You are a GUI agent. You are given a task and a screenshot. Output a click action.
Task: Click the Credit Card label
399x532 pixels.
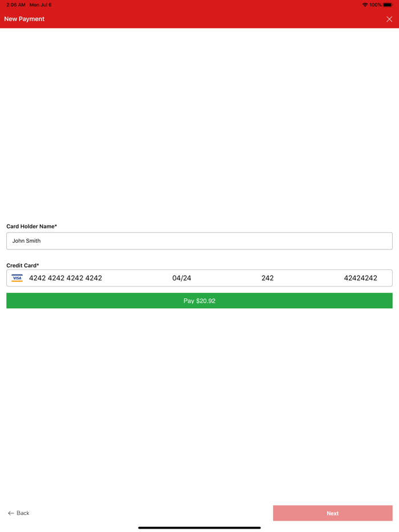coord(23,265)
